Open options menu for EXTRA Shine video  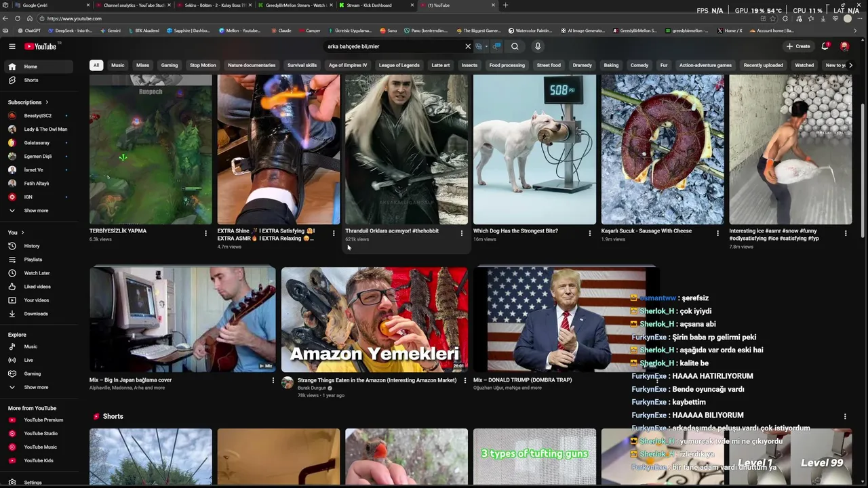point(334,233)
